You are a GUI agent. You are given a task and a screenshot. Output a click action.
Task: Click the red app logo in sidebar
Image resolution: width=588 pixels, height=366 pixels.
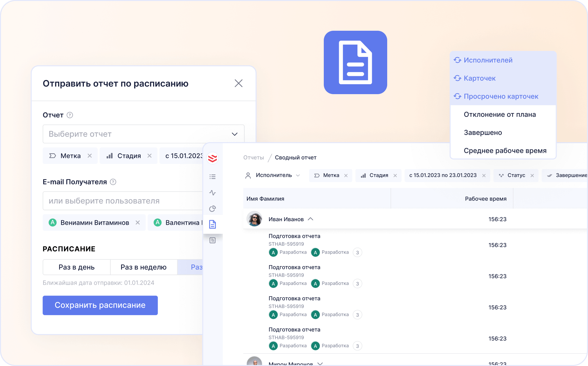click(213, 158)
